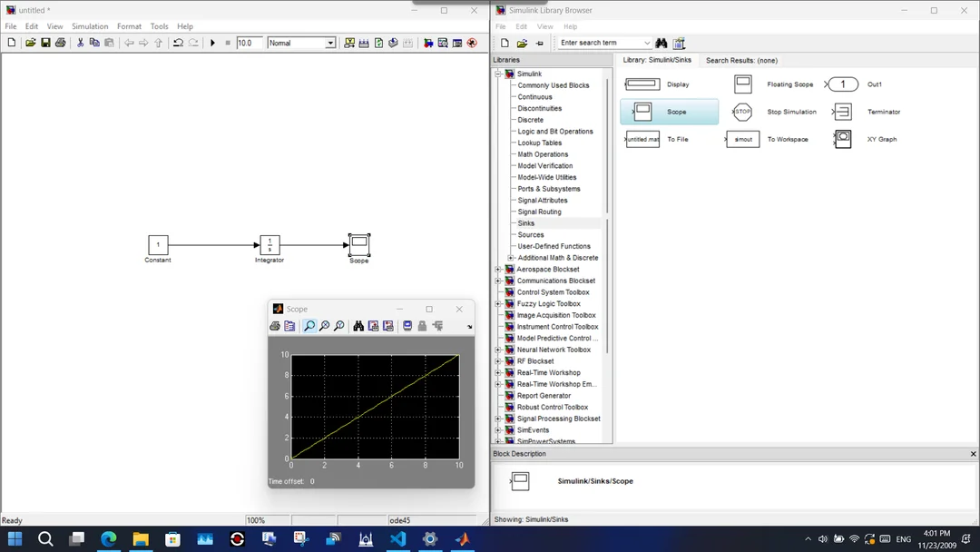Open the Format menu
Screen dimensions: 980x552
(130, 26)
